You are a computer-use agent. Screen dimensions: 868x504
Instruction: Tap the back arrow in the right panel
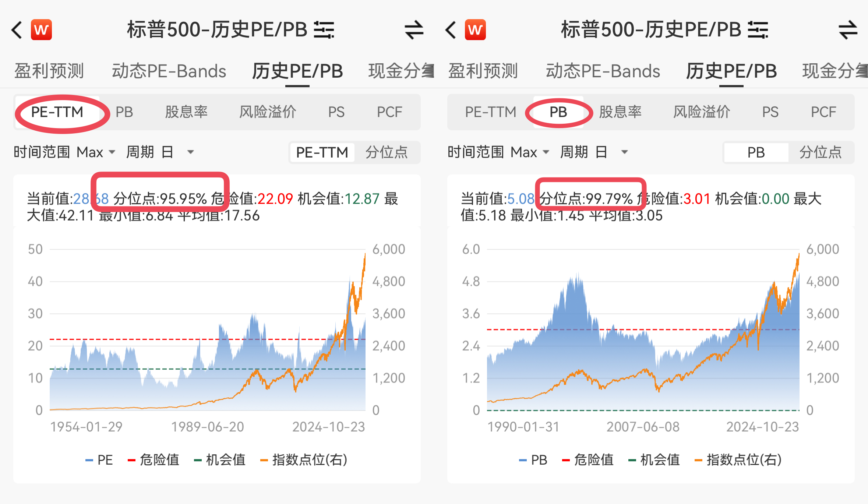(451, 30)
